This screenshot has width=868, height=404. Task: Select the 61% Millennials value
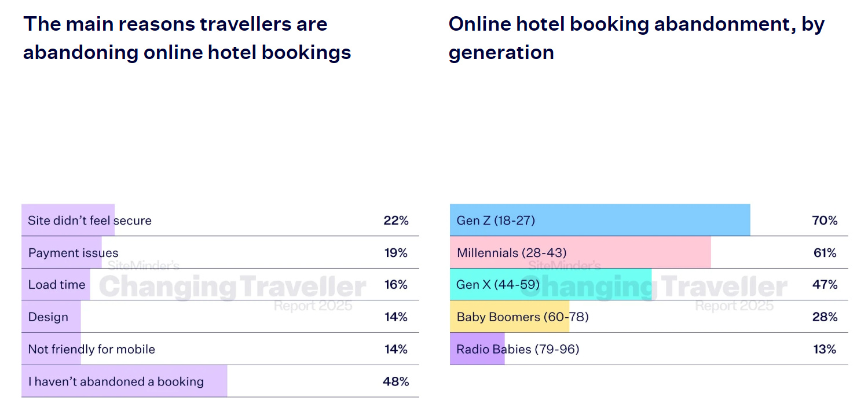[825, 253]
